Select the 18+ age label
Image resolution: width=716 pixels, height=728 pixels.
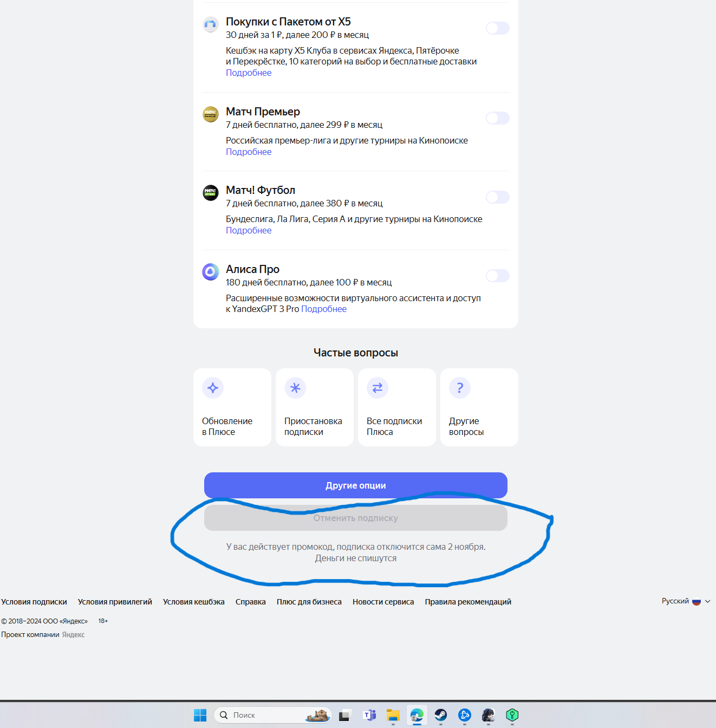tap(103, 621)
